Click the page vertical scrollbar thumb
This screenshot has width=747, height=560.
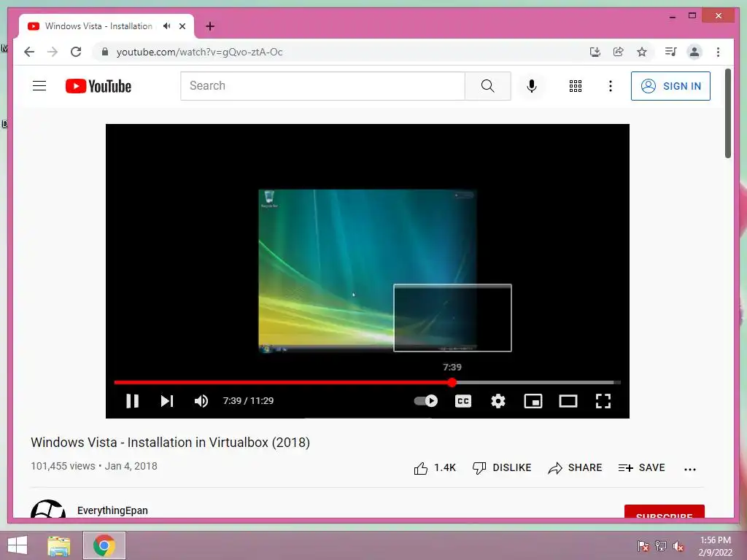727,113
